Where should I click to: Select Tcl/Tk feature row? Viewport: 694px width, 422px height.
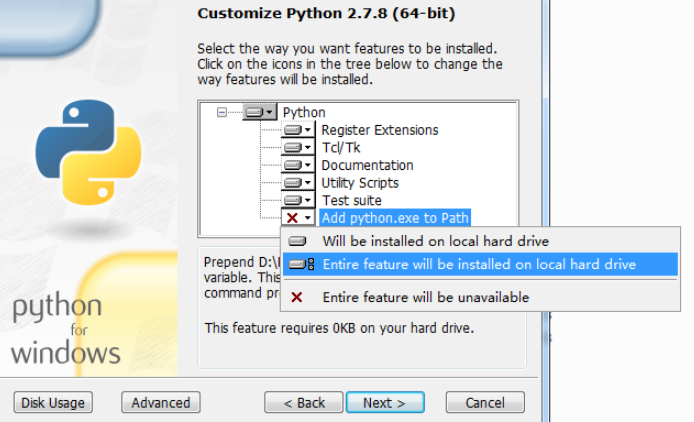[341, 147]
